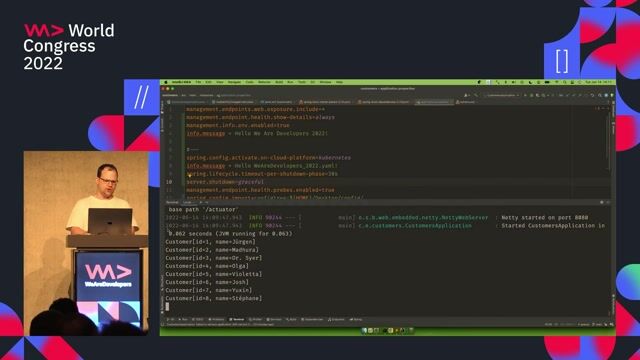Open the Refactor menu
Screen dimensions: 640x360
click(x=264, y=82)
